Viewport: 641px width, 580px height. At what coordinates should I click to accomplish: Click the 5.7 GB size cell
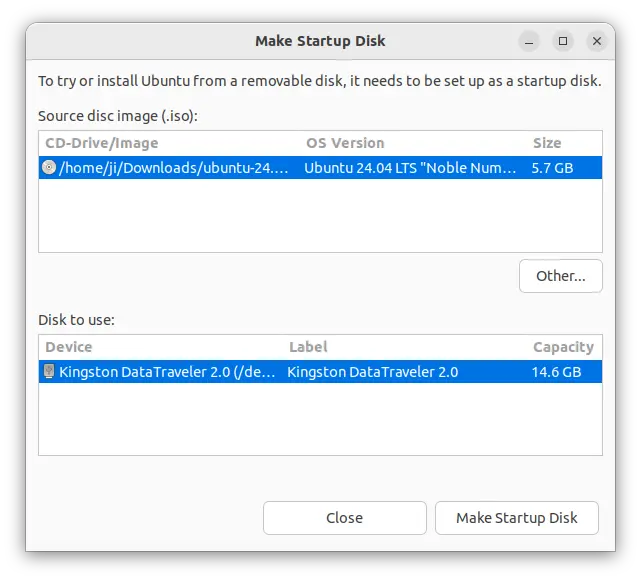(x=553, y=168)
